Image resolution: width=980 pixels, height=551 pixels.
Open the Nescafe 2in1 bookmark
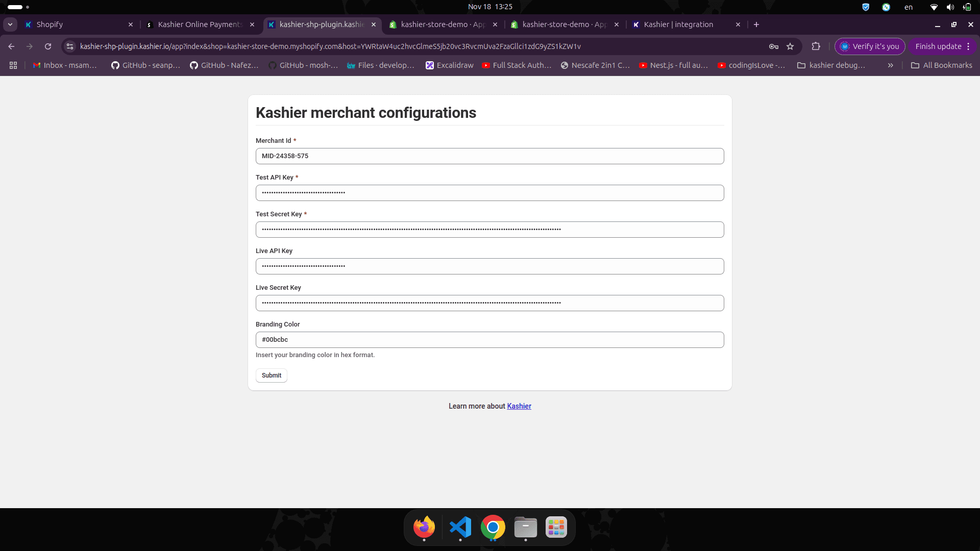[x=595, y=65]
